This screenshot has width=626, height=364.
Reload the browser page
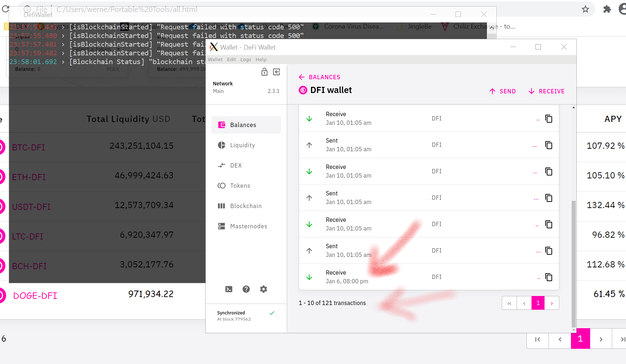(5, 9)
